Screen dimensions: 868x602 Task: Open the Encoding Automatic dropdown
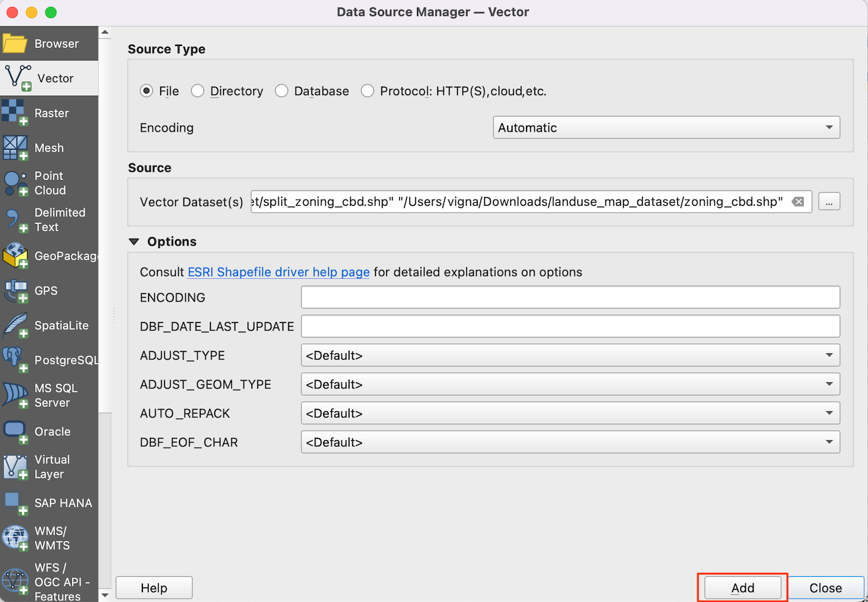666,128
